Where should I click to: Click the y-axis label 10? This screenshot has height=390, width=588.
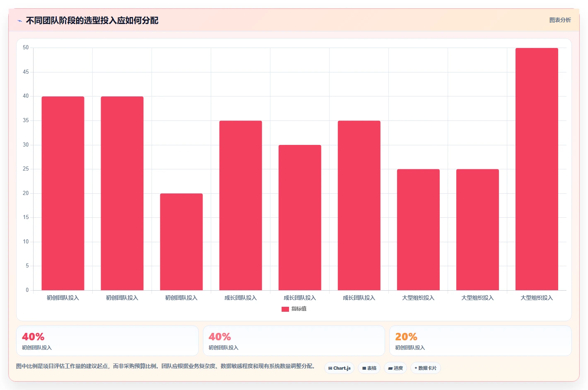tap(26, 242)
